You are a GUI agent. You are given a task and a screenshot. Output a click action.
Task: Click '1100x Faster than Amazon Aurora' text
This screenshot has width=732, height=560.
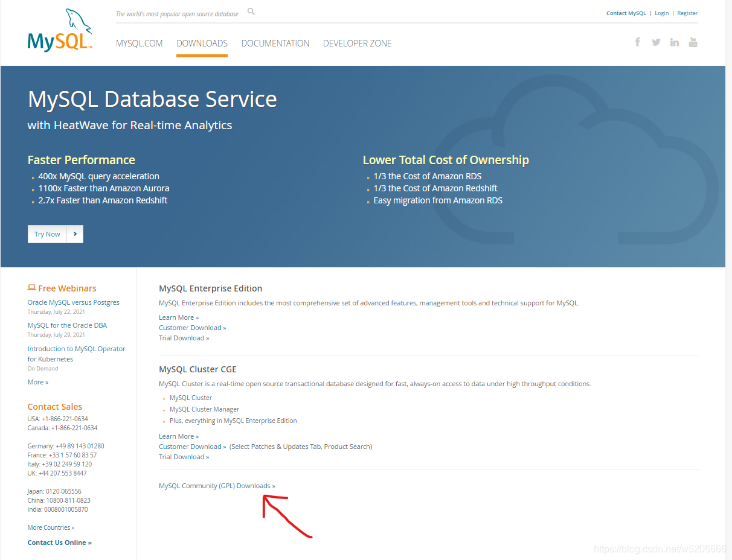104,188
